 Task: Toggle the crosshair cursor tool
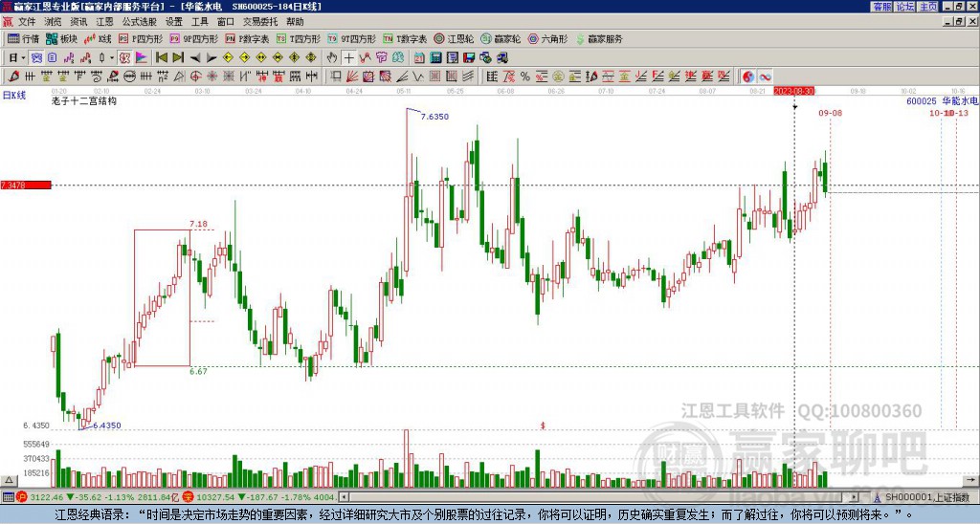(348, 58)
